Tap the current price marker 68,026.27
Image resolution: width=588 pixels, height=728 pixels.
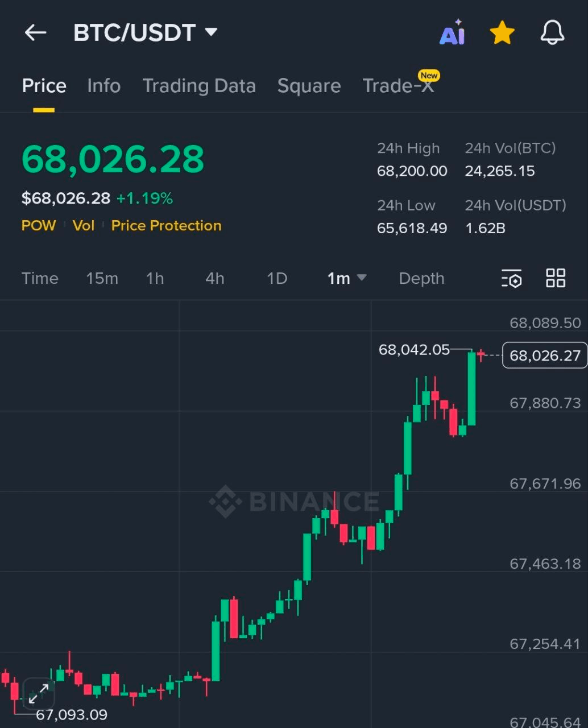[544, 355]
